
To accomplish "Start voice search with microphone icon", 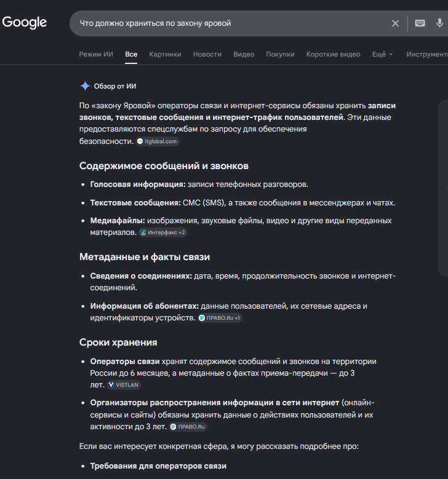I will coord(439,23).
